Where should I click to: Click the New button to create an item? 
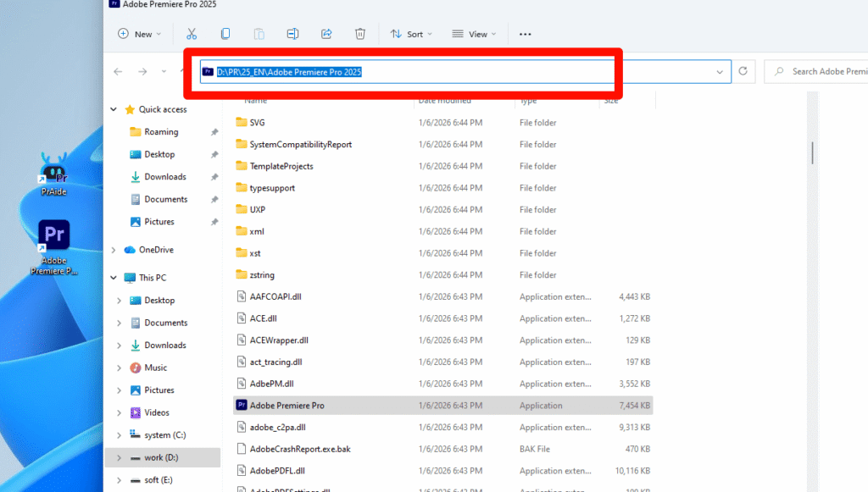(x=138, y=34)
